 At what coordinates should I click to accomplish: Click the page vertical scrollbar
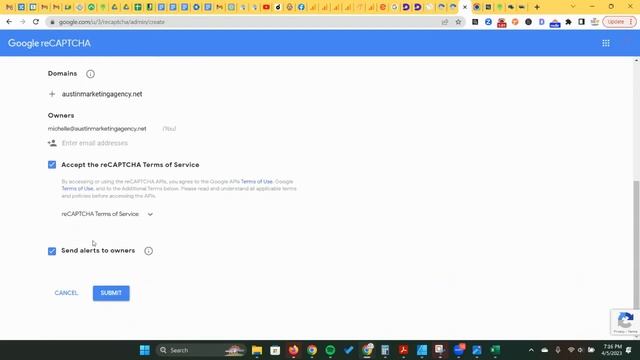[x=636, y=245]
